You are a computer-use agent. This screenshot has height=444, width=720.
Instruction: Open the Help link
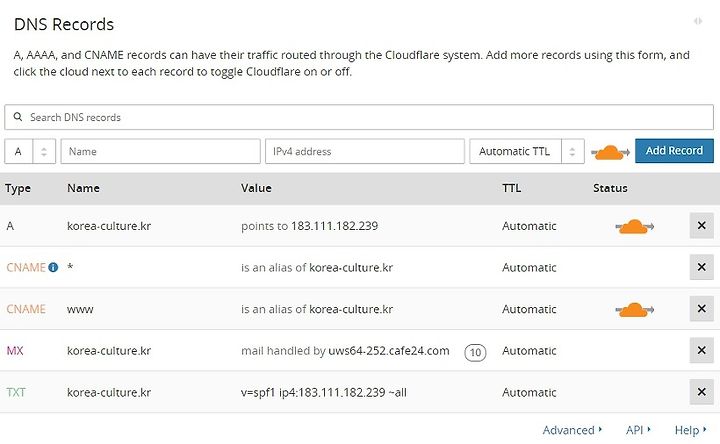pos(691,430)
